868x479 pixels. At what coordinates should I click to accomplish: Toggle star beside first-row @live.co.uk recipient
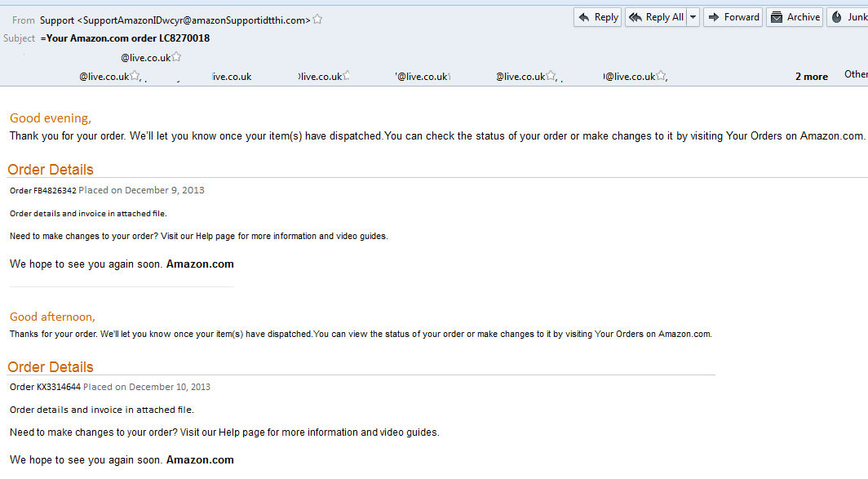[176, 57]
